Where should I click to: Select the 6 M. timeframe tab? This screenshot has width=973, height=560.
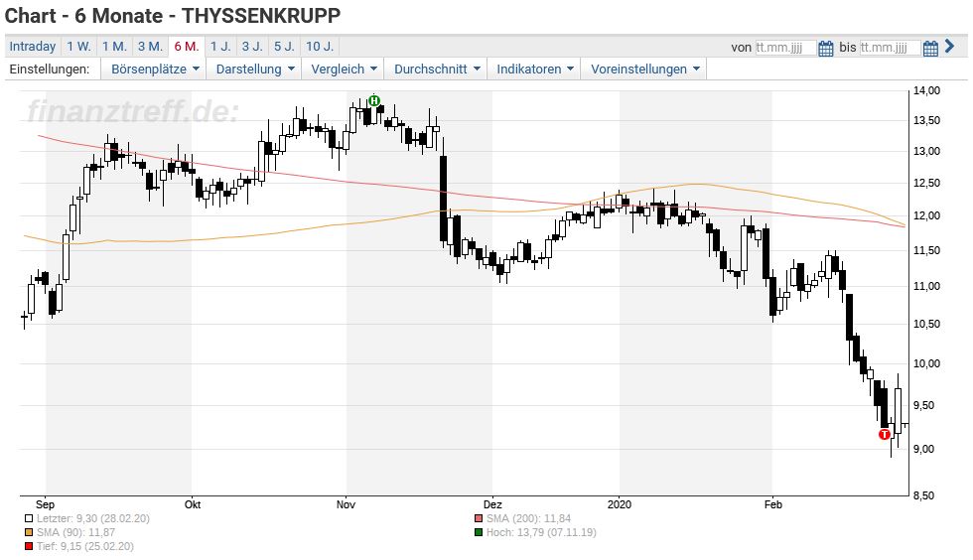tap(187, 47)
